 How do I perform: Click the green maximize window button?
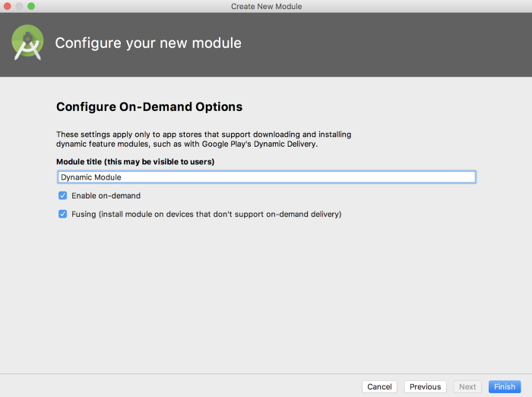31,6
